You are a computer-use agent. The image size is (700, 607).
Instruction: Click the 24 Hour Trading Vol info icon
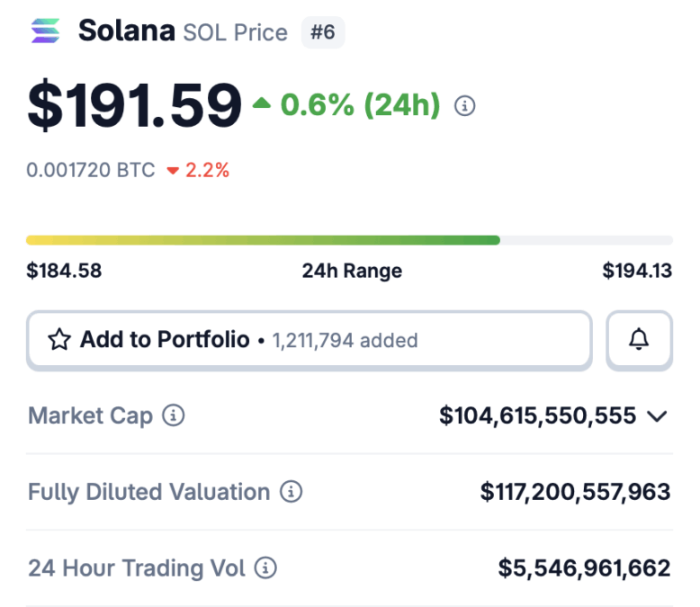coord(265,568)
